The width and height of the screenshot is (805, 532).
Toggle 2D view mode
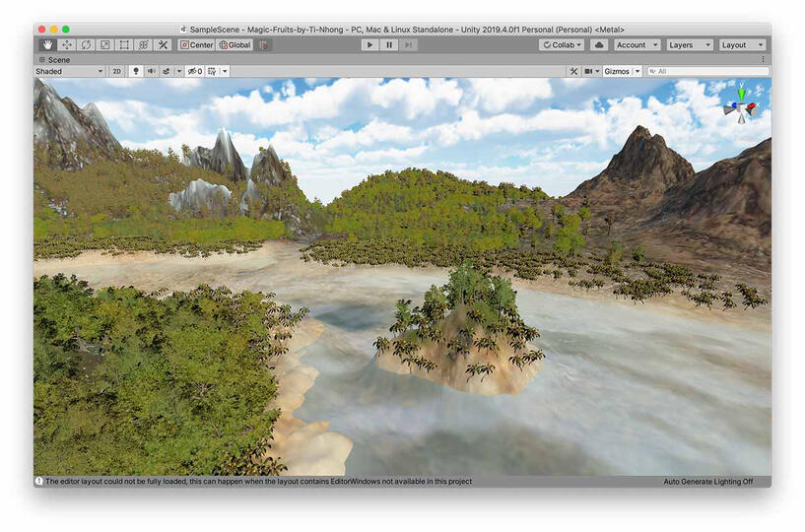(116, 72)
